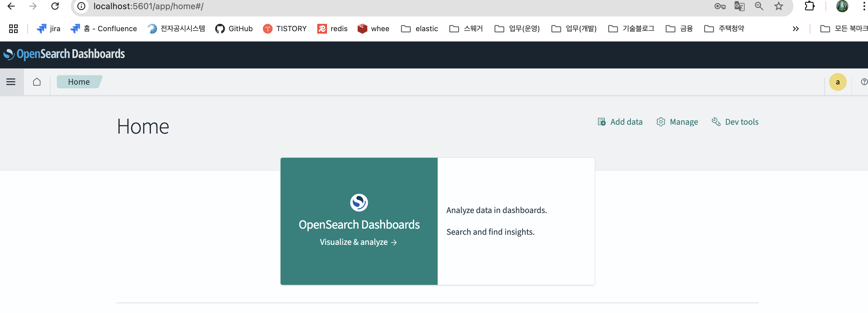View site information icon in address bar

point(81,6)
